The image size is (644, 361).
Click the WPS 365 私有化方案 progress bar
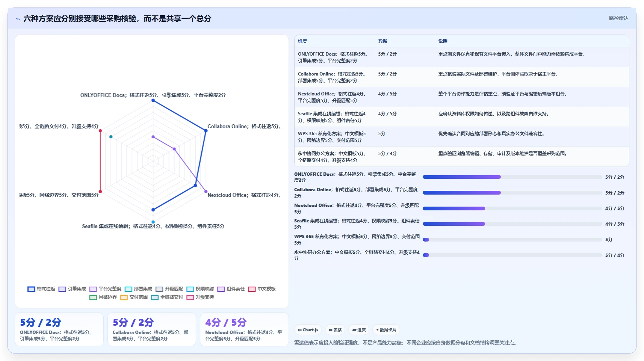click(x=512, y=239)
